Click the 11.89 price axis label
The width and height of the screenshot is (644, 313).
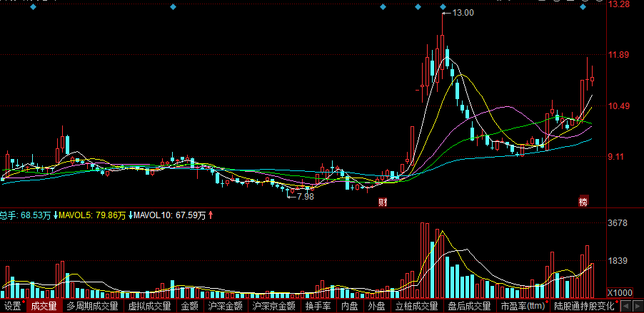point(619,55)
